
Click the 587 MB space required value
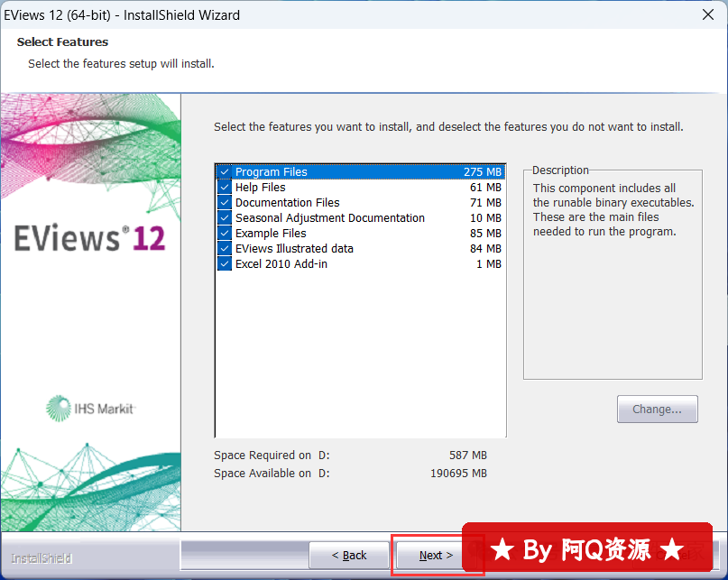click(x=467, y=456)
